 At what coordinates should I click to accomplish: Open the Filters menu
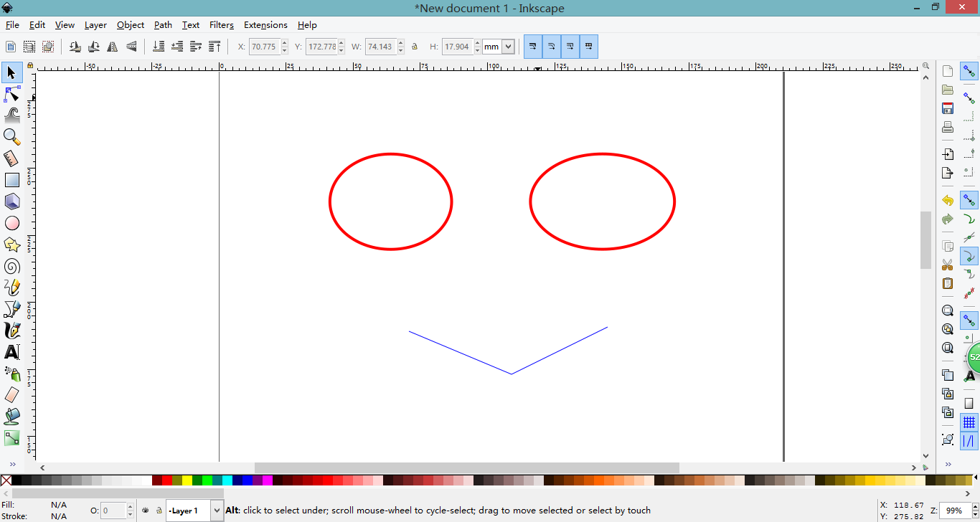point(222,25)
